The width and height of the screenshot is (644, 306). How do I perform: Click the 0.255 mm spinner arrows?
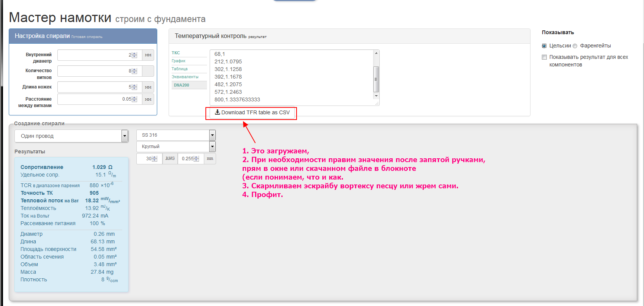click(196, 159)
